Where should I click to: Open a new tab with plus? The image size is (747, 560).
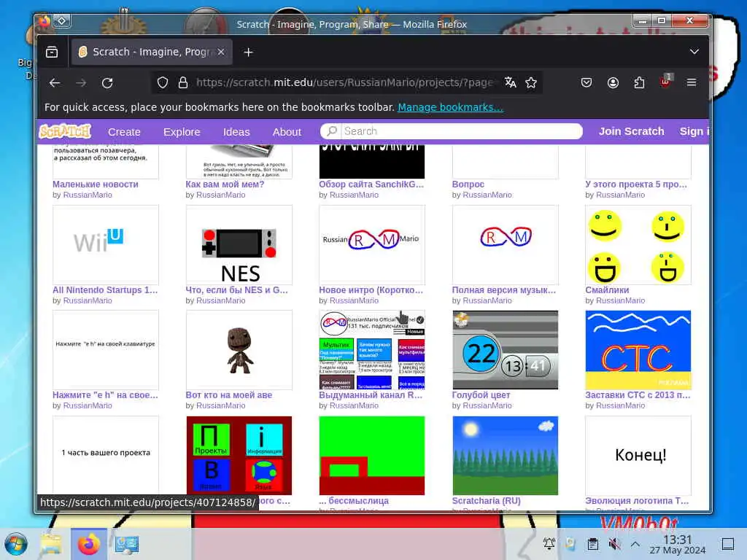pyautogui.click(x=248, y=52)
